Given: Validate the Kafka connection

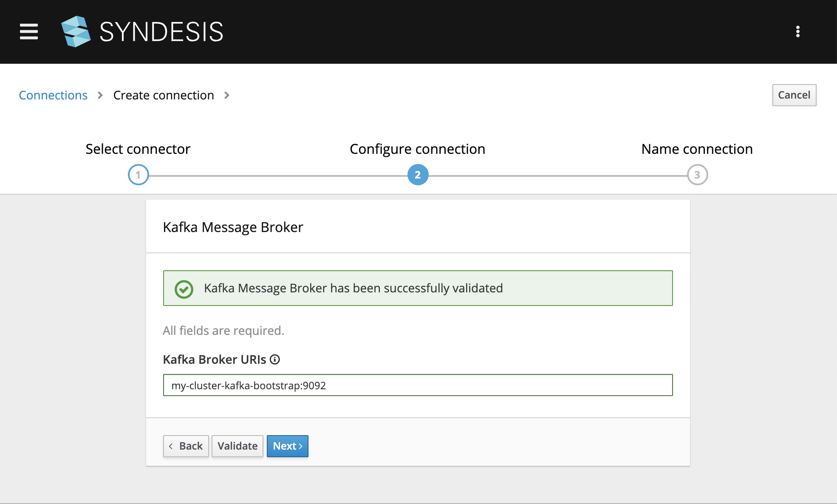Looking at the screenshot, I should (x=238, y=446).
